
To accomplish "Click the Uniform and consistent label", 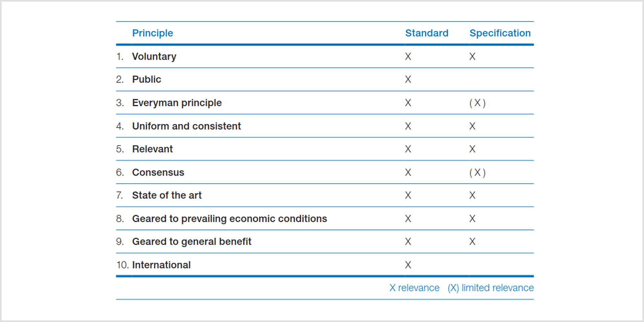I will 186,126.
